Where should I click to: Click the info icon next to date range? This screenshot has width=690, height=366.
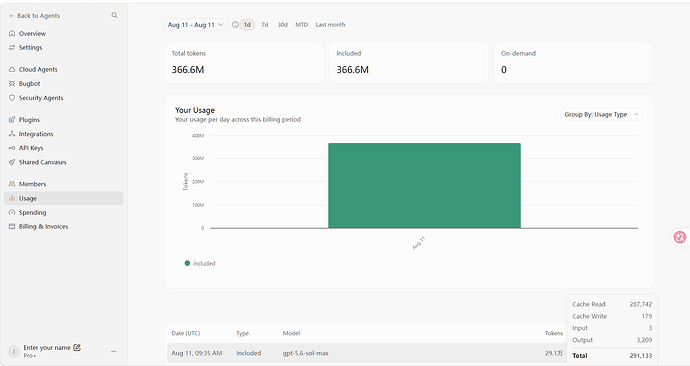tap(235, 25)
